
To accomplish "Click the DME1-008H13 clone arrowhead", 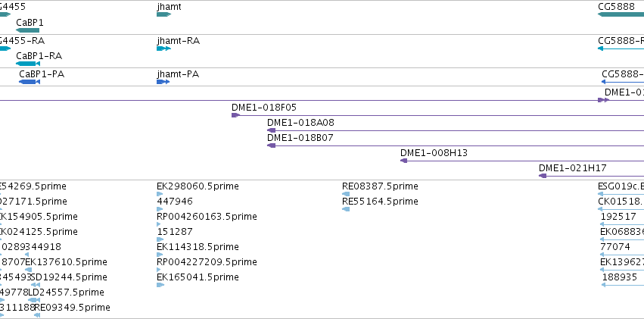I will 404,161.
